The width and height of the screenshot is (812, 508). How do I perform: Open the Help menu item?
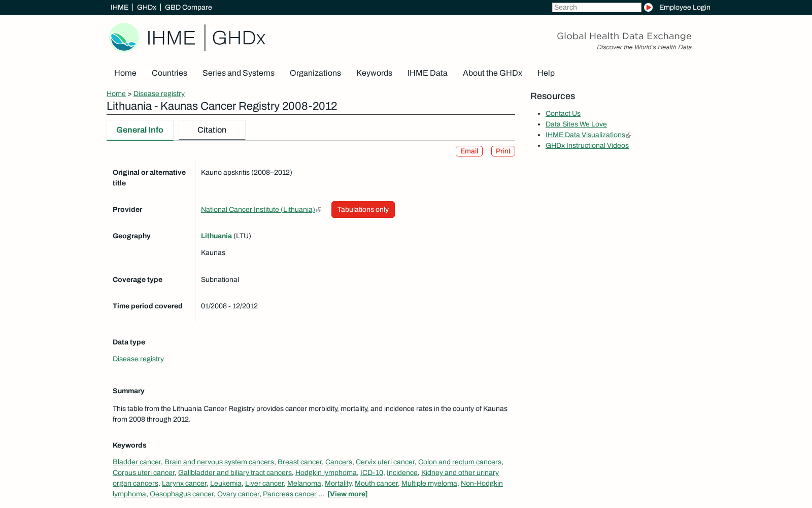(x=546, y=73)
